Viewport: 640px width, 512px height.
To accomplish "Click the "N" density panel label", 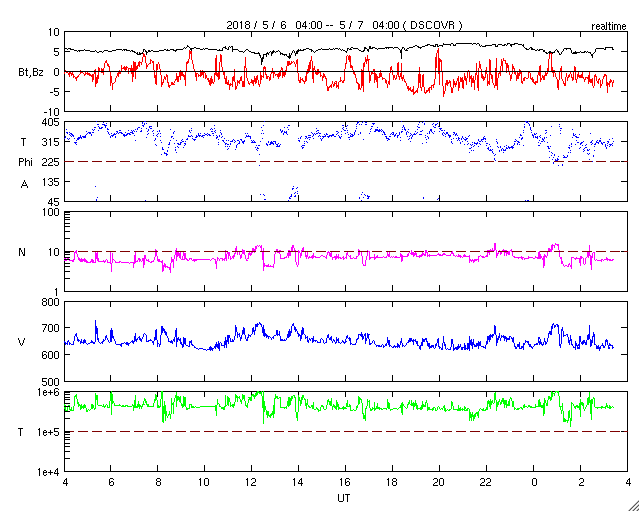I will coord(22,252).
